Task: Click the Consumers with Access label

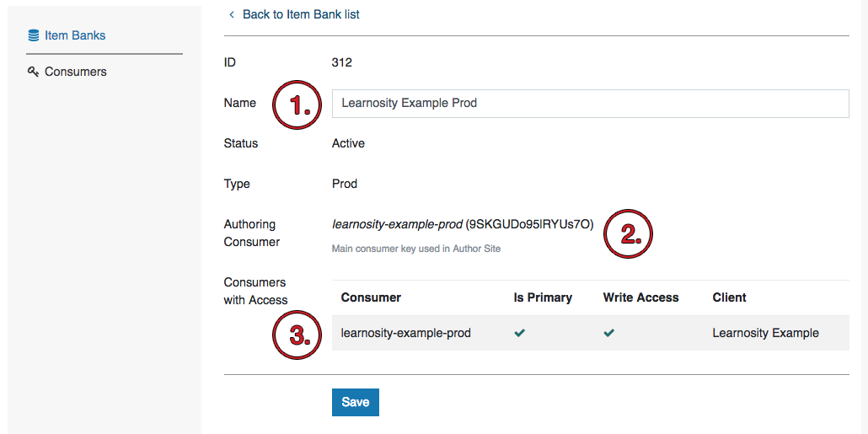Action: click(255, 292)
